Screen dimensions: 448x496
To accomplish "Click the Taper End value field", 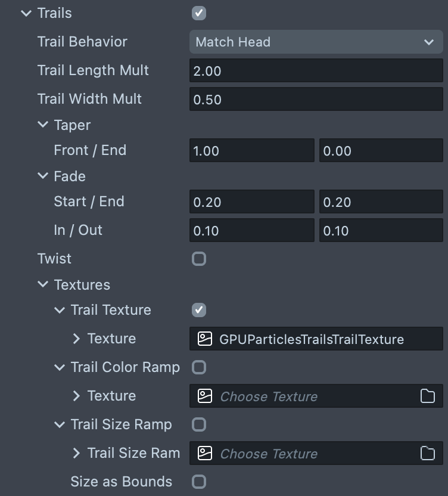I will (381, 151).
